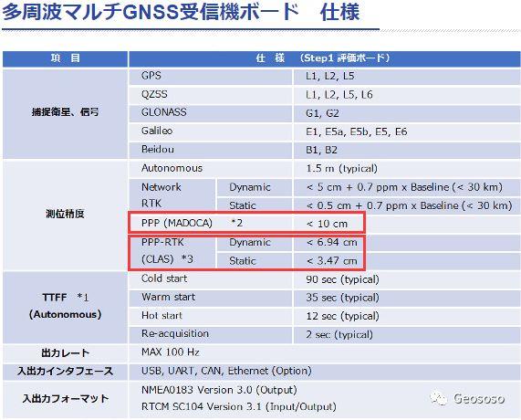Image resolution: width=521 pixels, height=420 pixels.
Task: Click the TTFF *1 (Autonomous) row label
Action: 65,307
